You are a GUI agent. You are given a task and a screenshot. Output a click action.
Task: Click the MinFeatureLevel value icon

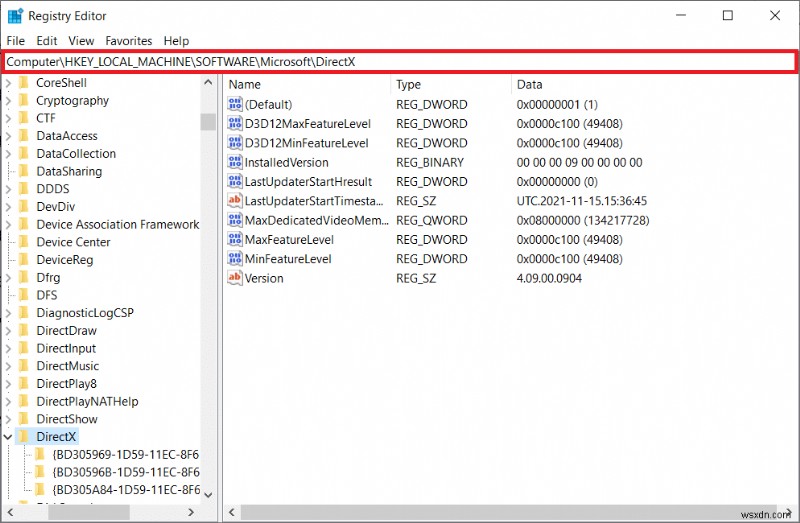235,259
